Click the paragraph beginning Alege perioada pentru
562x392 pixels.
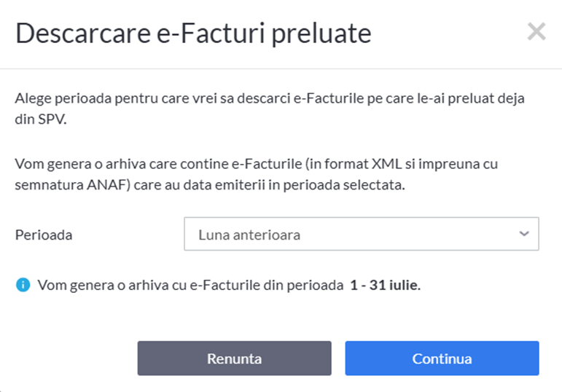click(x=270, y=109)
